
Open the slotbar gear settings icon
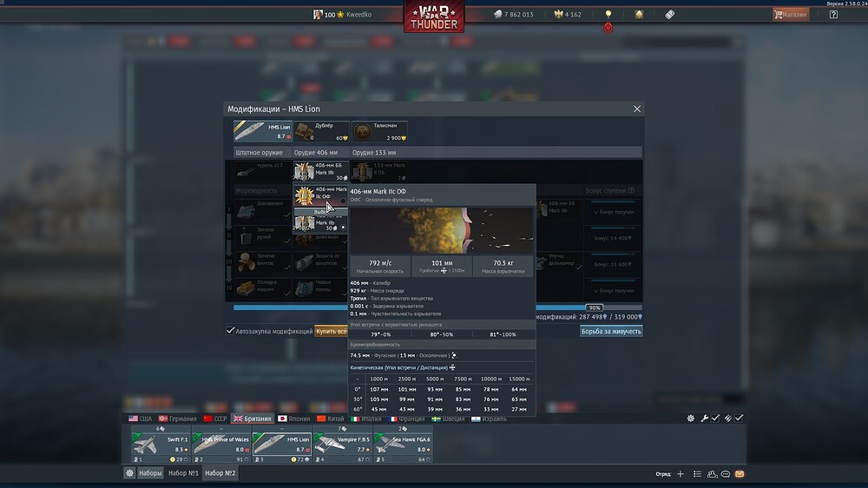pyautogui.click(x=690, y=419)
